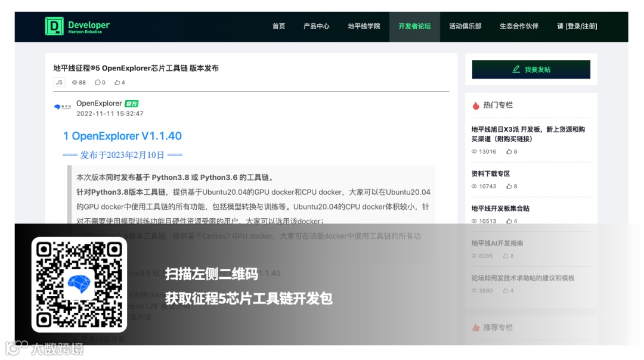
Task: Open the article 地平线旭日X3派 开发板 新上货源
Action: click(x=528, y=134)
